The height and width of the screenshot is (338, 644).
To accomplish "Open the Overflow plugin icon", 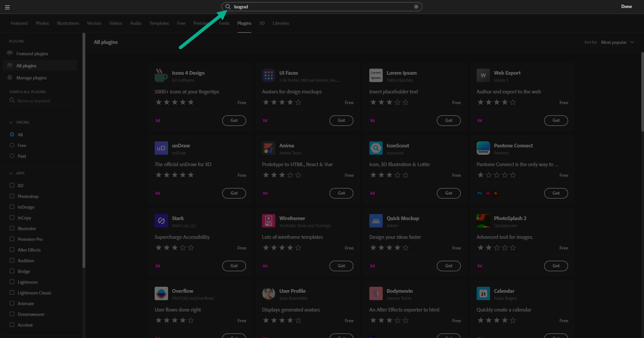I will 161,293.
